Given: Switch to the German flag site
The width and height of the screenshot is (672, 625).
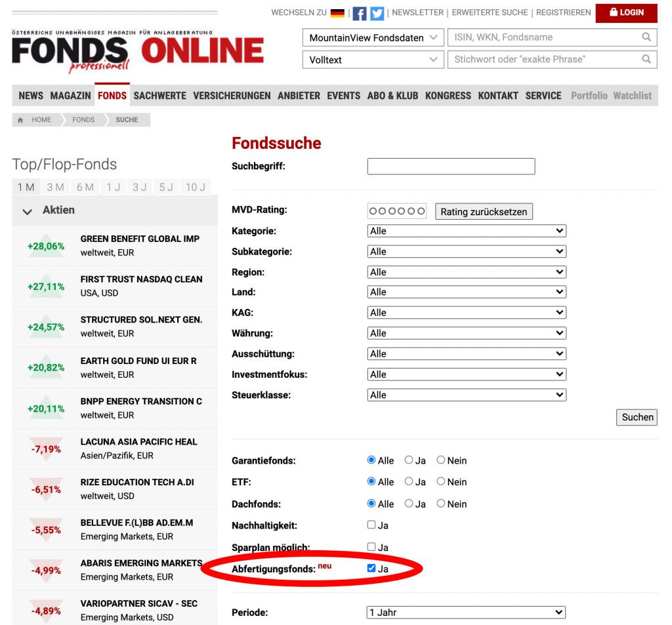Looking at the screenshot, I should 338,13.
